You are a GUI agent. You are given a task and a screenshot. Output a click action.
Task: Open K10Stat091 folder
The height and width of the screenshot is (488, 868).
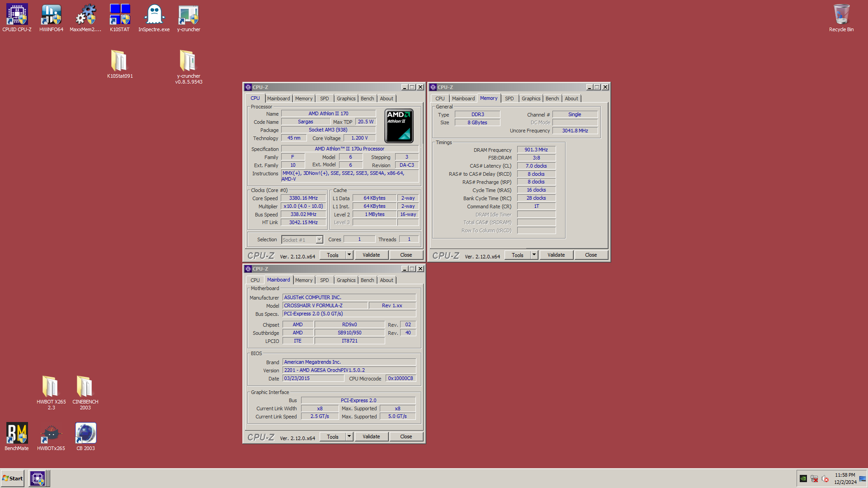[x=120, y=64]
